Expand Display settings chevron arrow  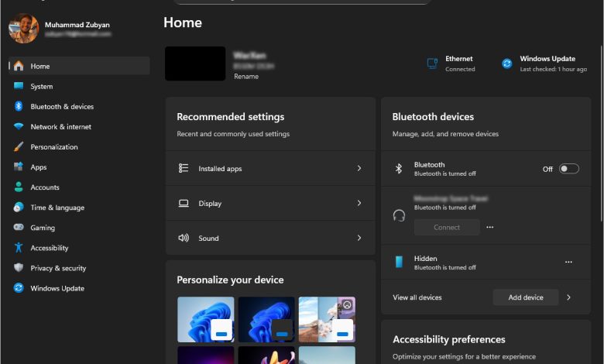[x=359, y=203]
